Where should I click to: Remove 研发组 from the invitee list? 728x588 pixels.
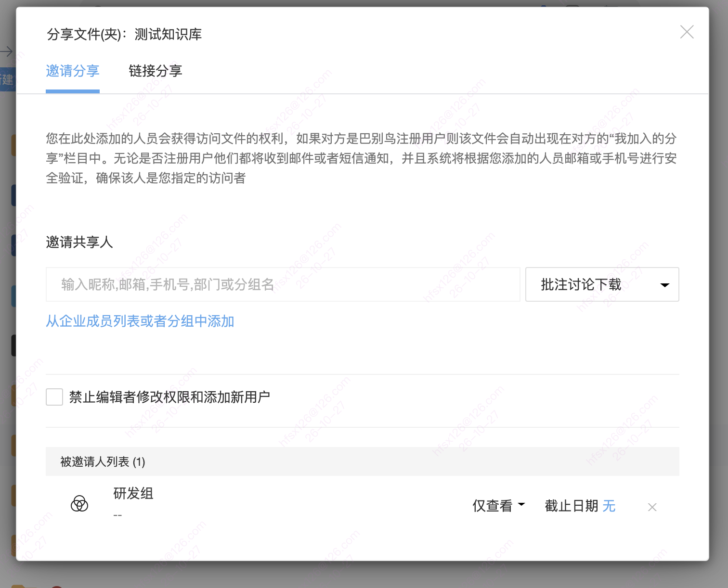pyautogui.click(x=652, y=507)
